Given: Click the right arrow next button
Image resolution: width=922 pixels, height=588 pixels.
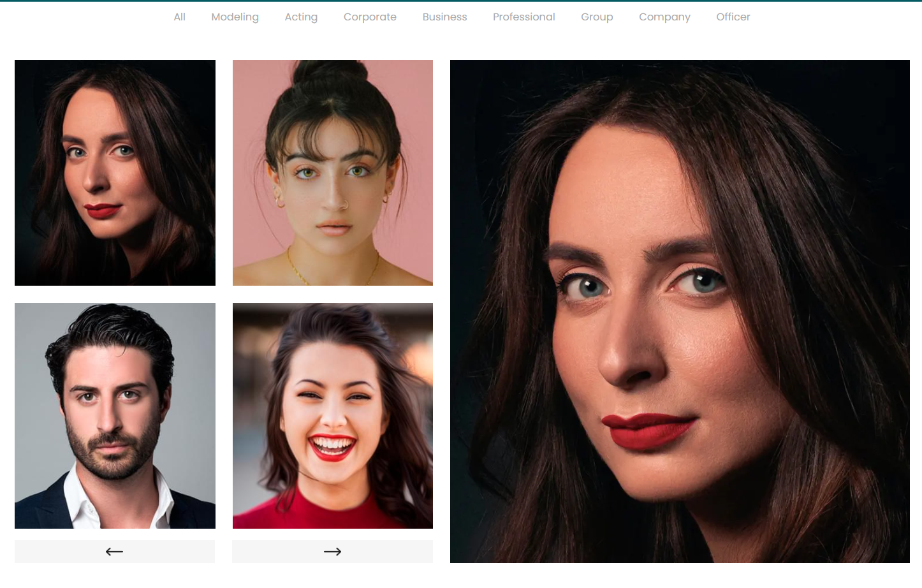Looking at the screenshot, I should [x=332, y=552].
